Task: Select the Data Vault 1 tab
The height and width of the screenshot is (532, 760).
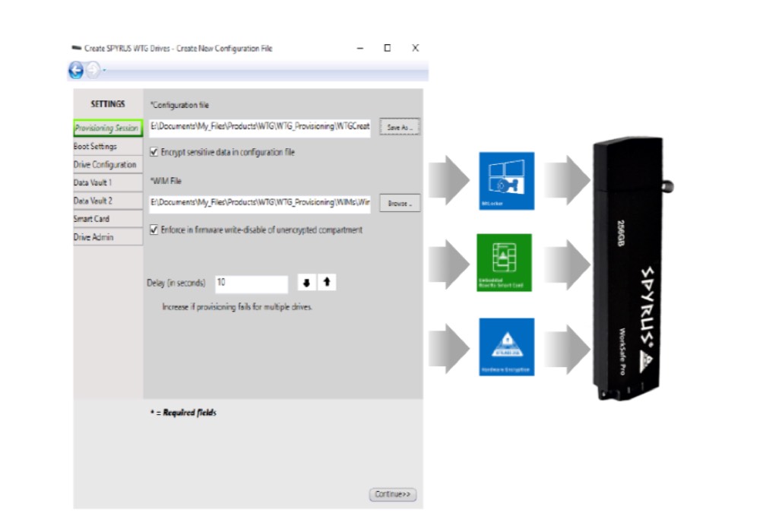Action: [x=108, y=182]
